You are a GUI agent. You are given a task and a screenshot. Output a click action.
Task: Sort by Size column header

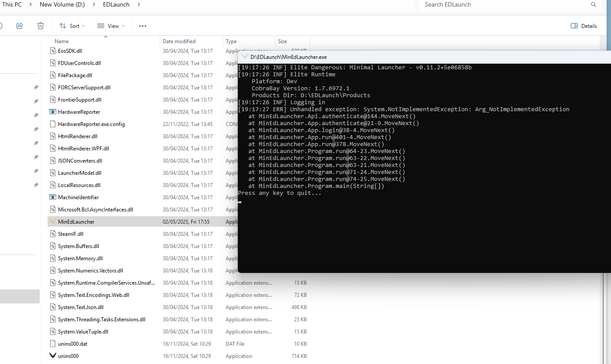(282, 41)
